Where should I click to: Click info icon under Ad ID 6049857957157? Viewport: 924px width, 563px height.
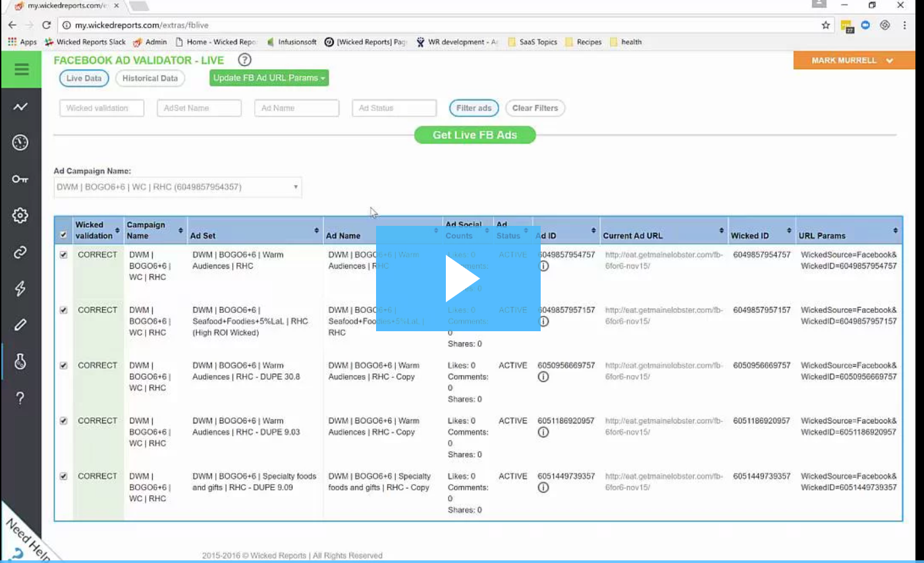click(543, 321)
